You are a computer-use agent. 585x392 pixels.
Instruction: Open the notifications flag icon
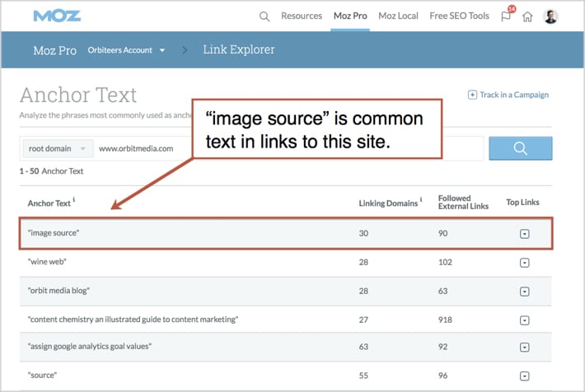coord(506,16)
